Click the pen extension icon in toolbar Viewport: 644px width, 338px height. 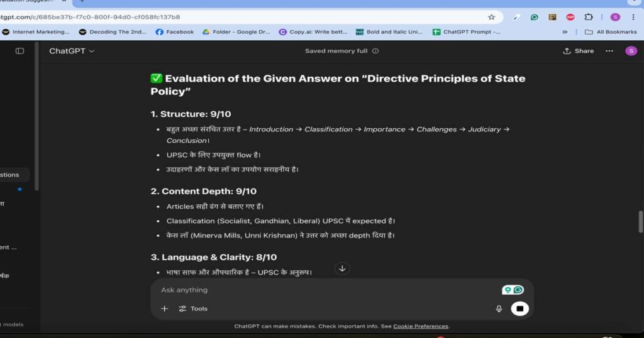coord(516,17)
